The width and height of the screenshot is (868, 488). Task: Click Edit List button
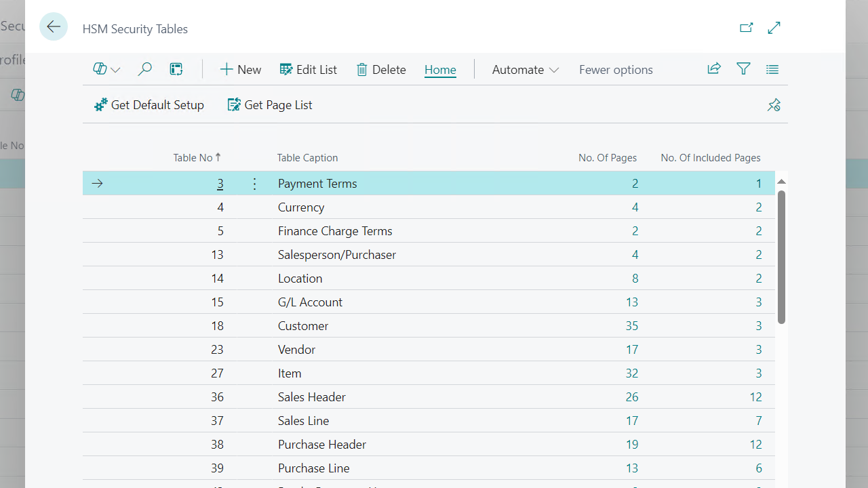[x=309, y=70]
